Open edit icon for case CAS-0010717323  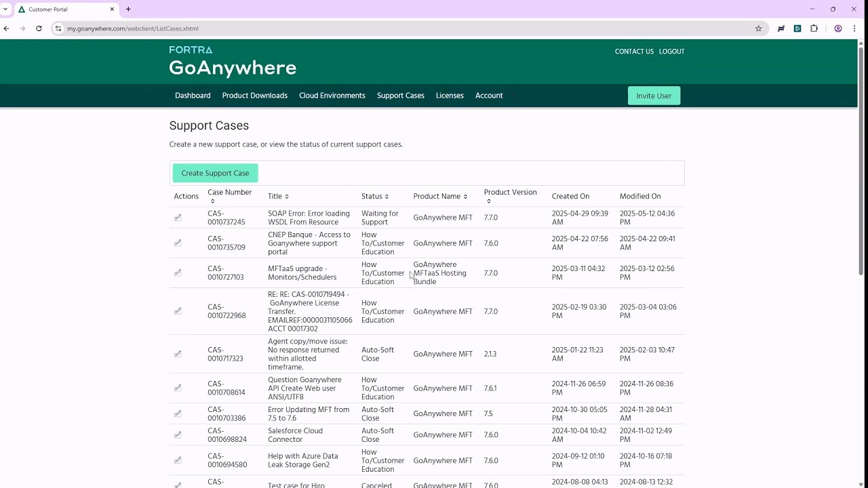point(178,354)
